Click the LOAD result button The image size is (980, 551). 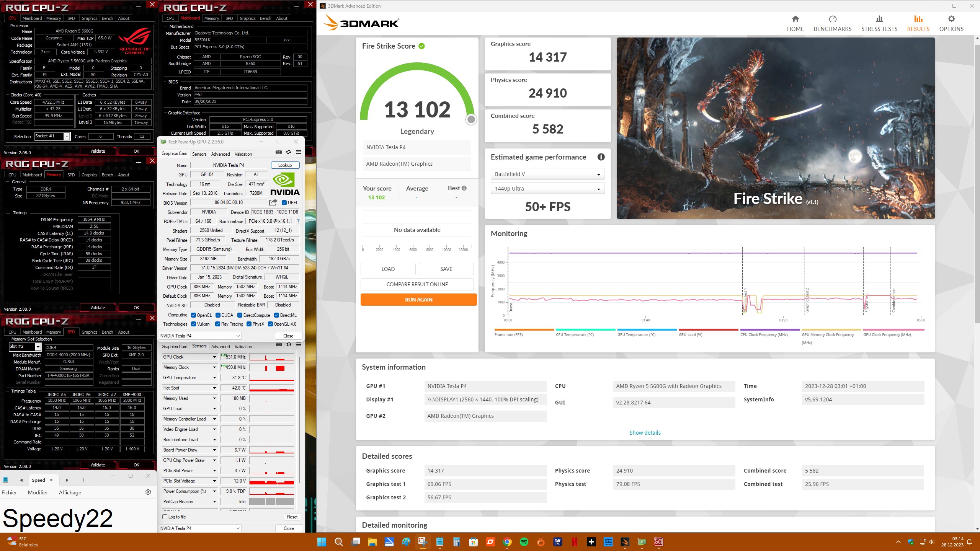[388, 269]
